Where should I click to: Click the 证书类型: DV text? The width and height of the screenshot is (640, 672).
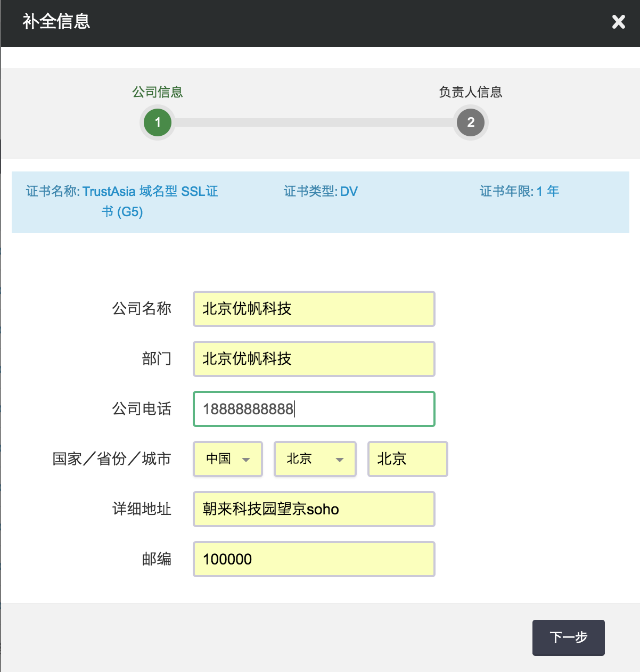(321, 192)
